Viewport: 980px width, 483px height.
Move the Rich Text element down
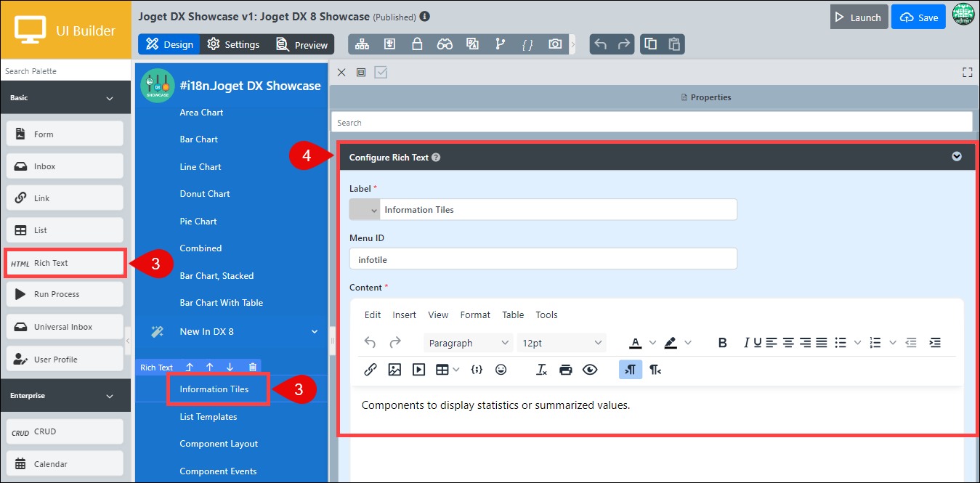(230, 368)
